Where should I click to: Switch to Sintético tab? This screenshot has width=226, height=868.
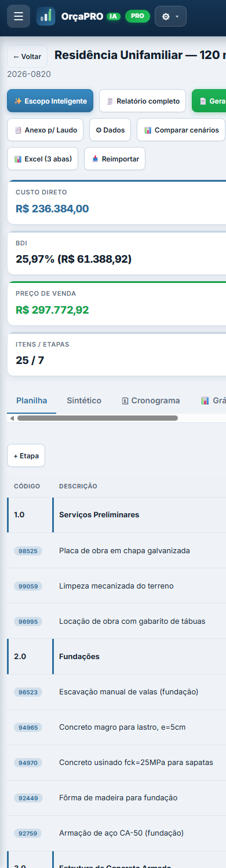tap(84, 400)
